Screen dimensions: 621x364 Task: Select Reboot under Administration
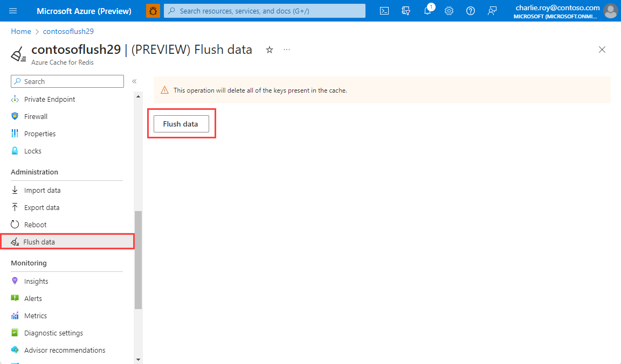(x=35, y=224)
